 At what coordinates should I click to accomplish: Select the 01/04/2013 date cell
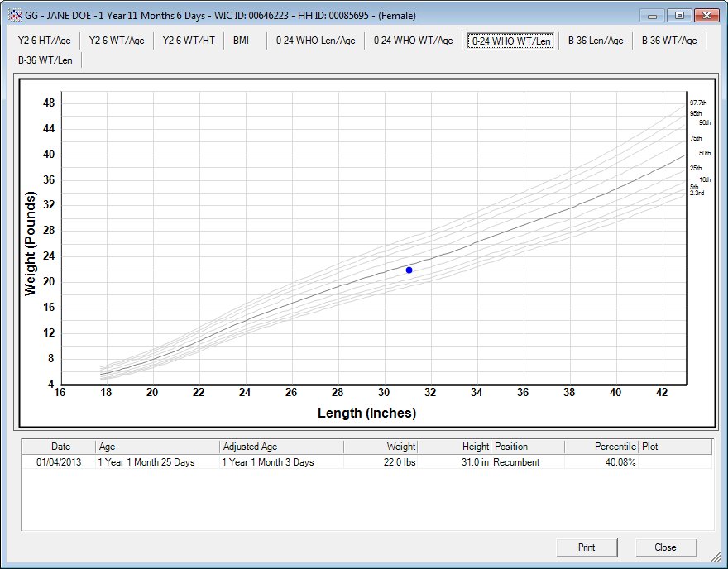click(x=59, y=462)
